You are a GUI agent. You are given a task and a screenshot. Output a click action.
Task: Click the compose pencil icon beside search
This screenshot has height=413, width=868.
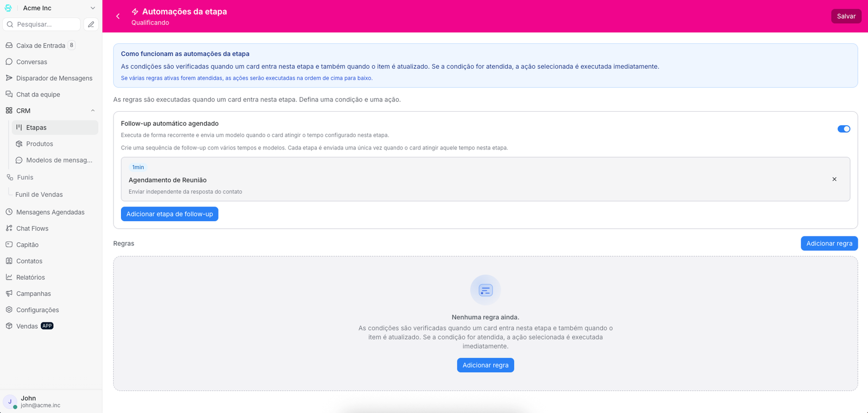tap(91, 24)
